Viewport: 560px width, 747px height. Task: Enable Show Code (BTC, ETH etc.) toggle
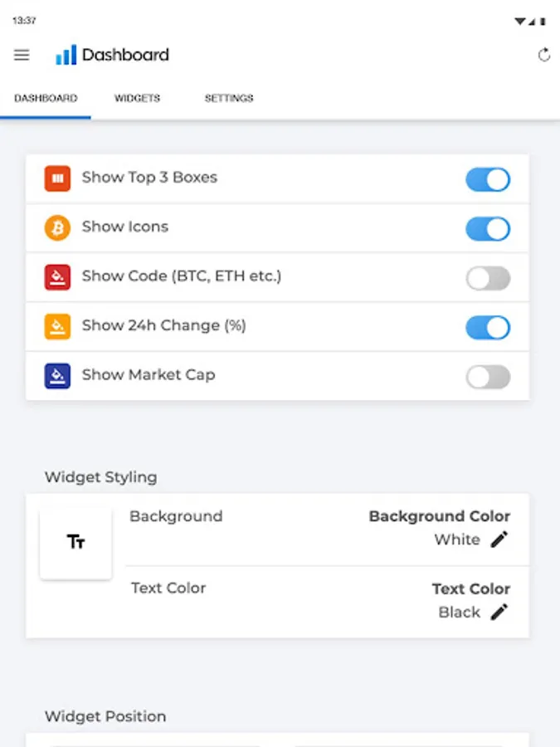pos(488,278)
